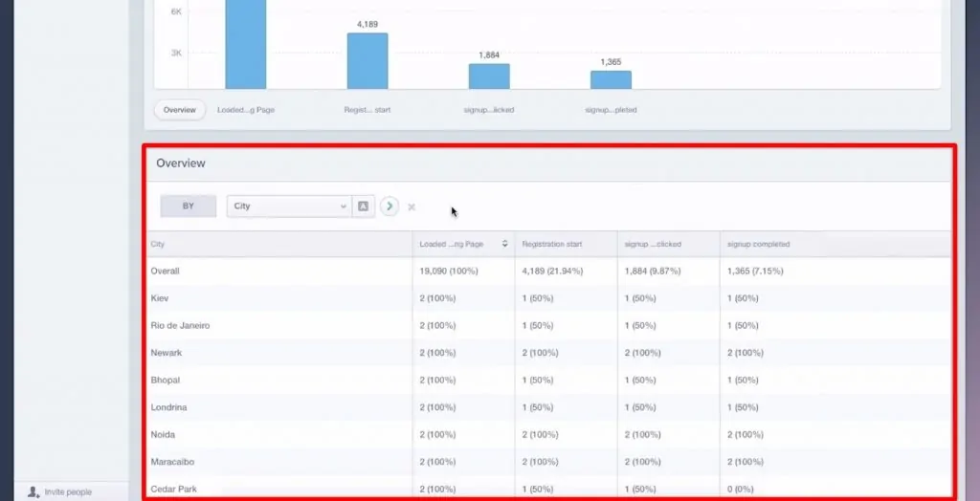The height and width of the screenshot is (501, 980).
Task: Click the chart bar labeled 4,189
Action: click(x=367, y=60)
